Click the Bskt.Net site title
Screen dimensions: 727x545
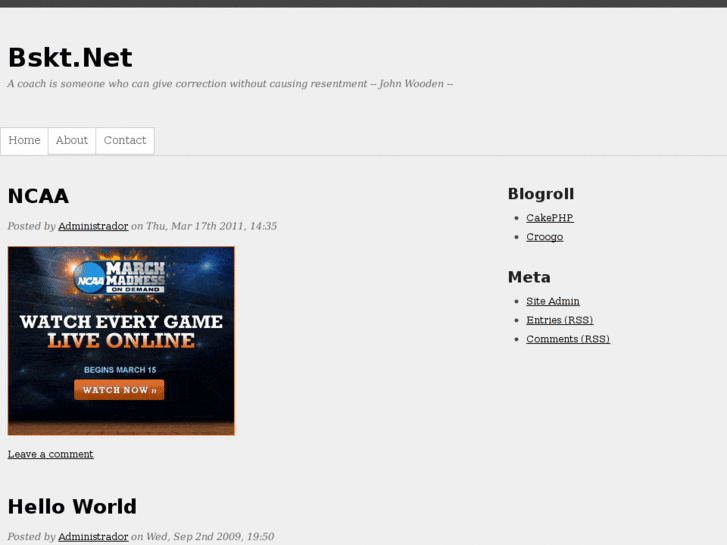pyautogui.click(x=70, y=58)
